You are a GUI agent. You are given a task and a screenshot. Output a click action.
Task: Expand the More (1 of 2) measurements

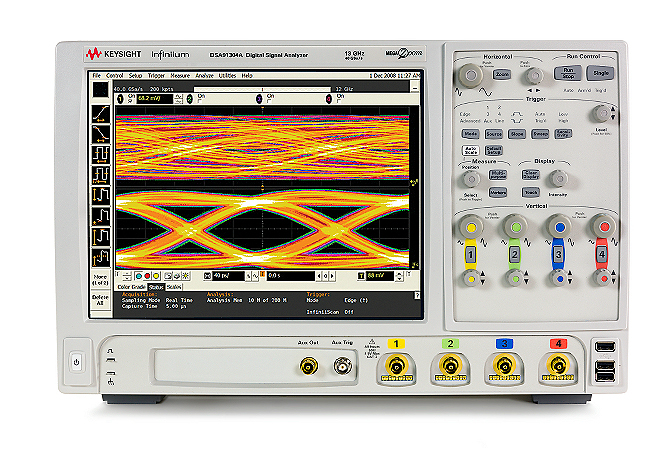[x=101, y=280]
